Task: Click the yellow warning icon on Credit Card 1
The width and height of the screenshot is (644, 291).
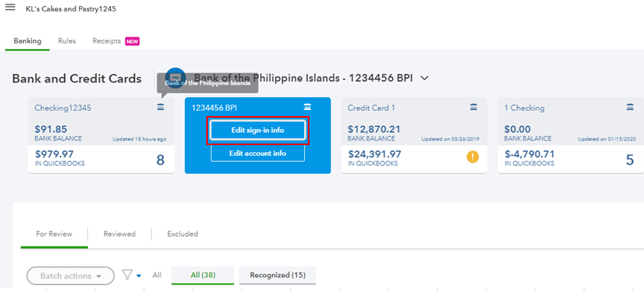Action: coord(473,157)
